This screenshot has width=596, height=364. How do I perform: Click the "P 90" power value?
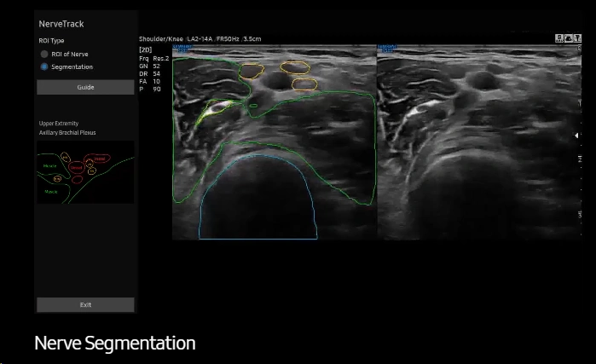[x=150, y=89]
